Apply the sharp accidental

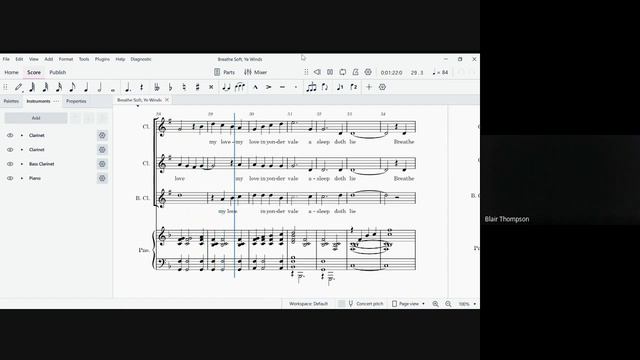click(x=198, y=87)
